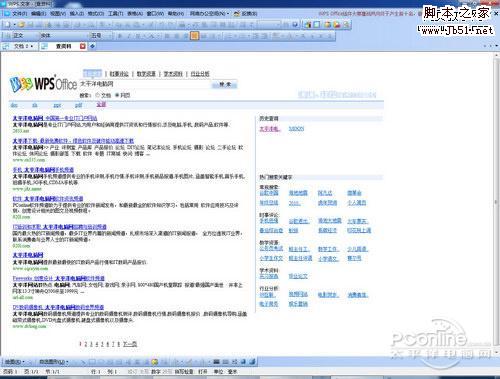Filter results by doc type
The height and width of the screenshot is (379, 500).
pyautogui.click(x=14, y=105)
